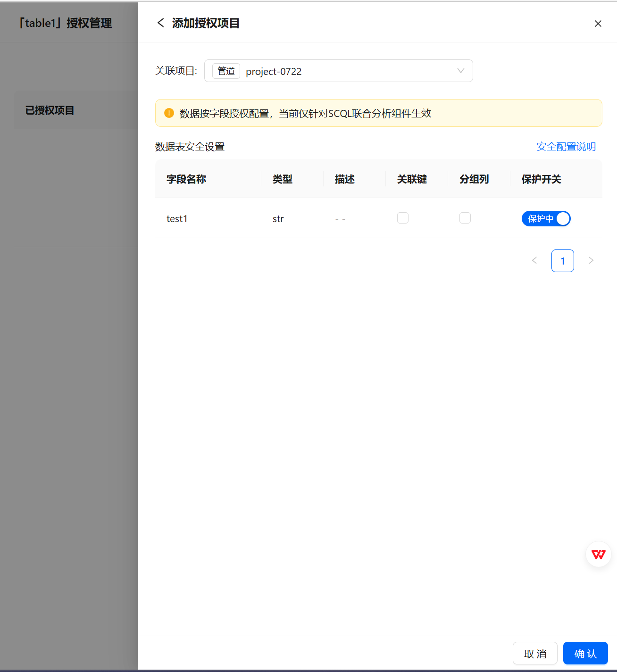
Task: Click the floating red WPS icon
Action: tap(599, 554)
